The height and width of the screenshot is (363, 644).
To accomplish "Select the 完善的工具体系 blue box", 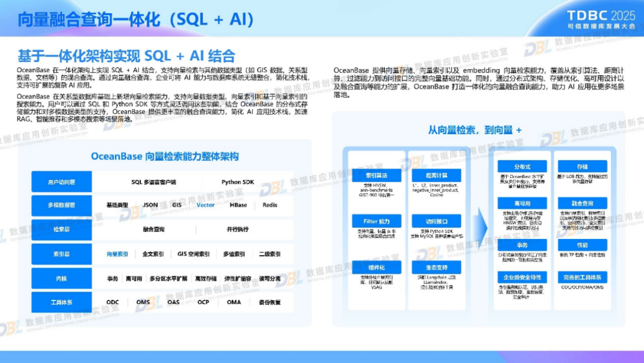I will (583, 277).
